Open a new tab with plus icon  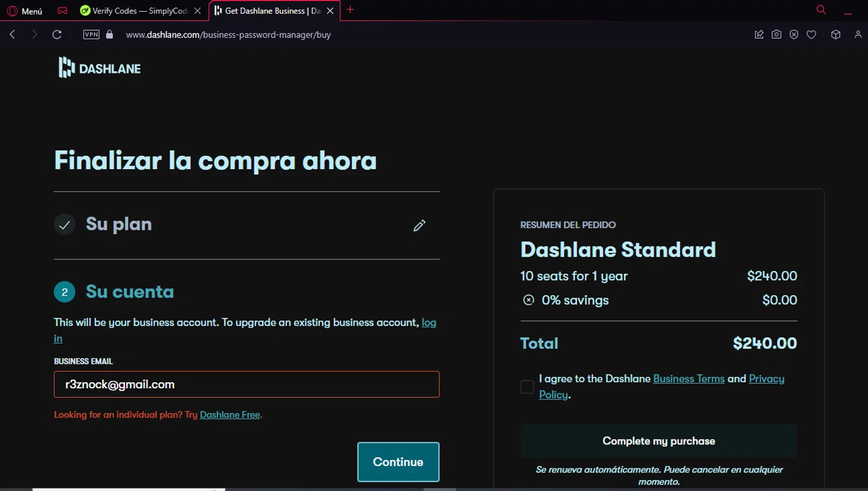[x=350, y=10]
